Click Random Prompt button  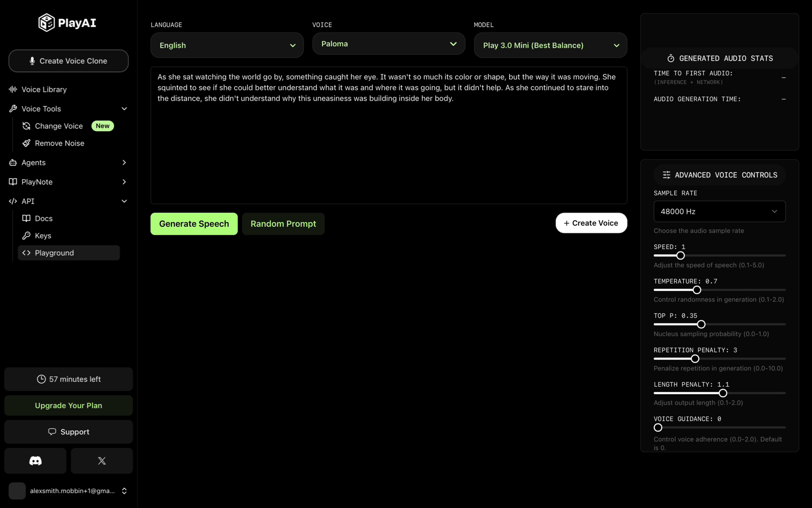(283, 224)
